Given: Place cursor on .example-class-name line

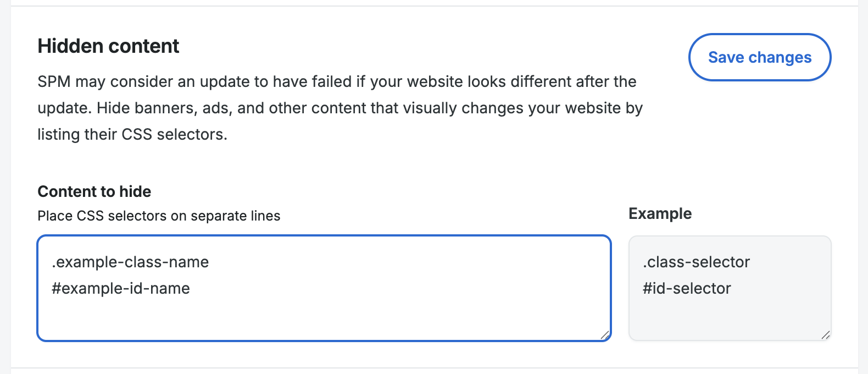Looking at the screenshot, I should (x=130, y=262).
